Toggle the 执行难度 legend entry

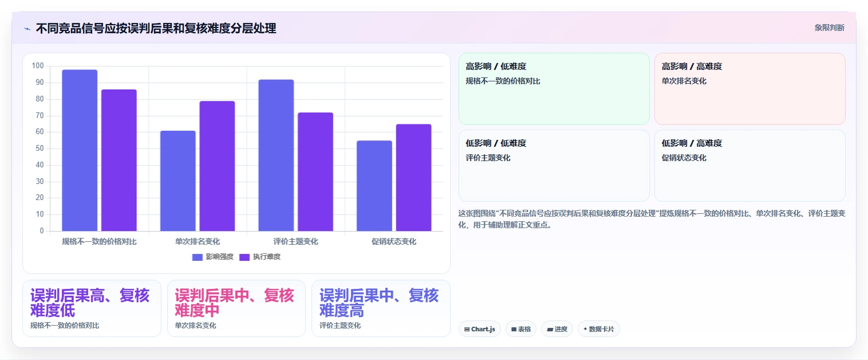pyautogui.click(x=260, y=257)
